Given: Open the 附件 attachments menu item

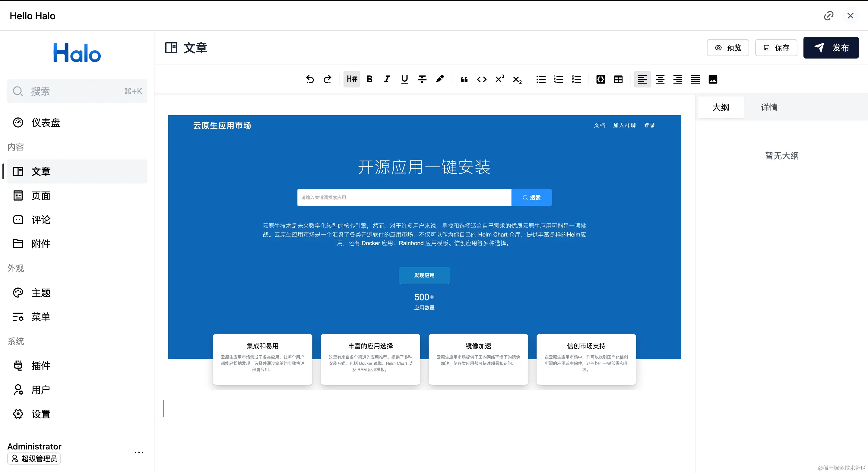Looking at the screenshot, I should pos(77,244).
